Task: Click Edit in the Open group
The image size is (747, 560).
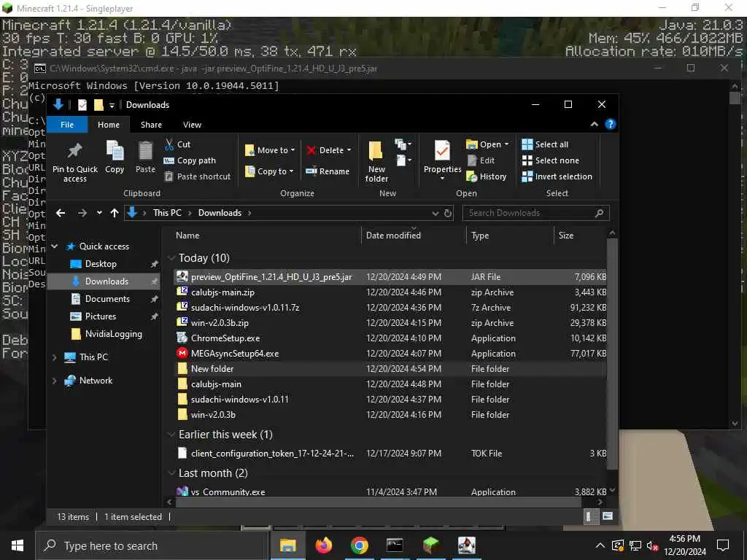Action: [481, 160]
